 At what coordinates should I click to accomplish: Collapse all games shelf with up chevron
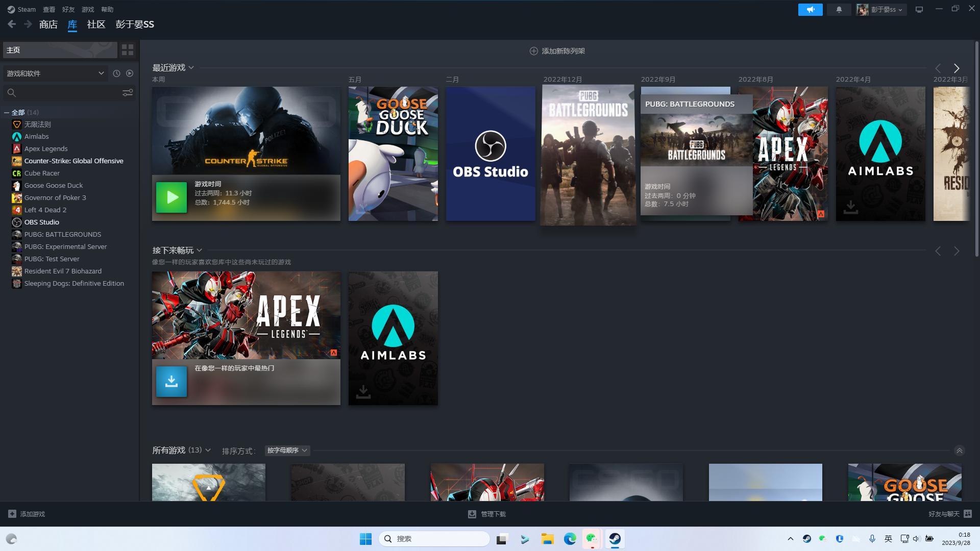point(960,450)
